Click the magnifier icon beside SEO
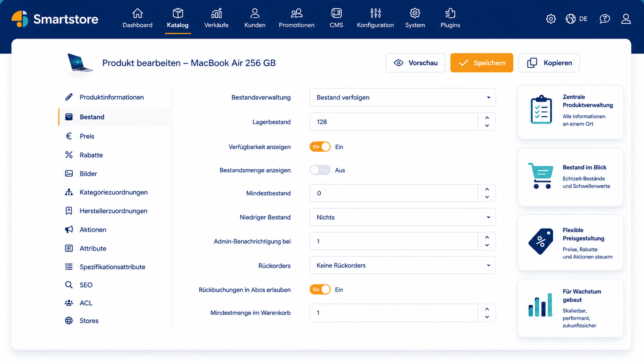The width and height of the screenshot is (644, 362). pos(69,285)
